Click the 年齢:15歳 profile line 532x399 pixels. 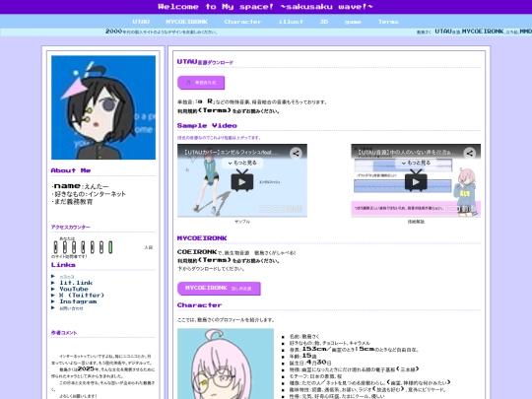click(x=303, y=356)
